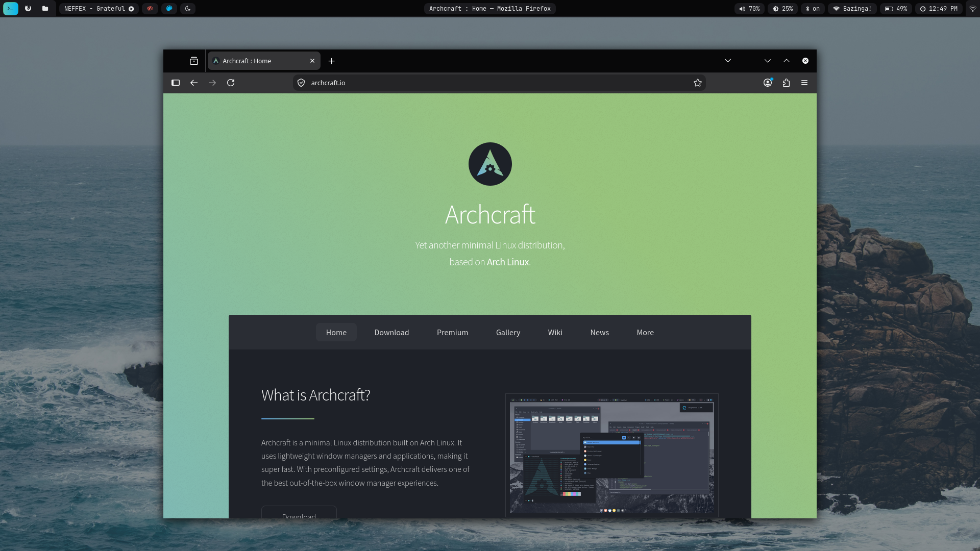The width and height of the screenshot is (980, 551).
Task: Open the terminal launcher in the top bar
Action: click(x=11, y=9)
